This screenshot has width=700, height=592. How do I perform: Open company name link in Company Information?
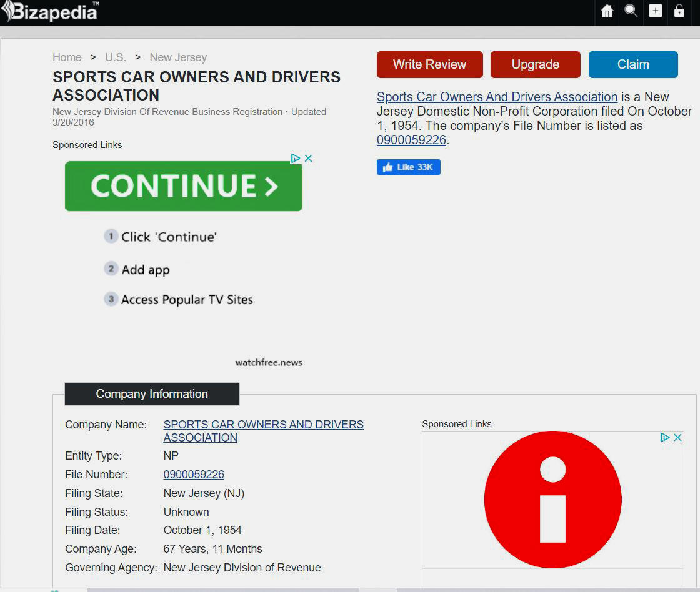[x=263, y=431]
